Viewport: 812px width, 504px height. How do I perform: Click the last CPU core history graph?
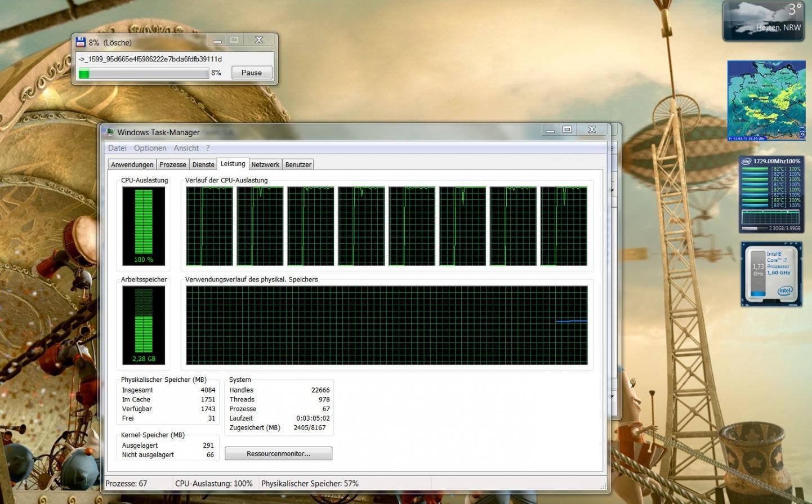point(564,226)
